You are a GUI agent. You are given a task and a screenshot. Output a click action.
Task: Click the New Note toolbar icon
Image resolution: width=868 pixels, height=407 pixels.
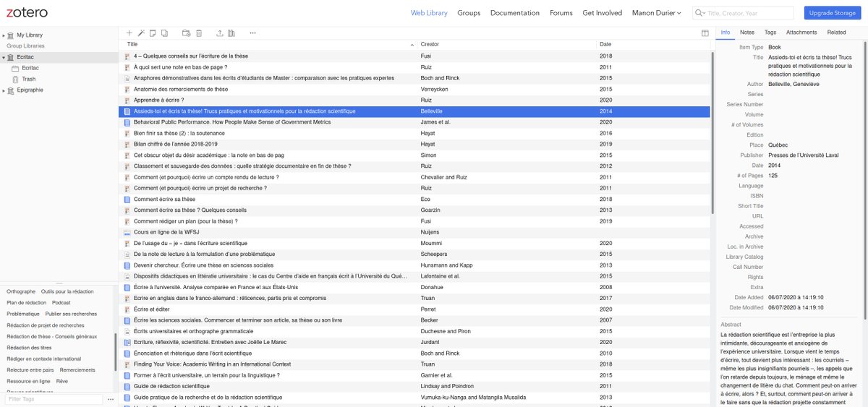(x=153, y=33)
